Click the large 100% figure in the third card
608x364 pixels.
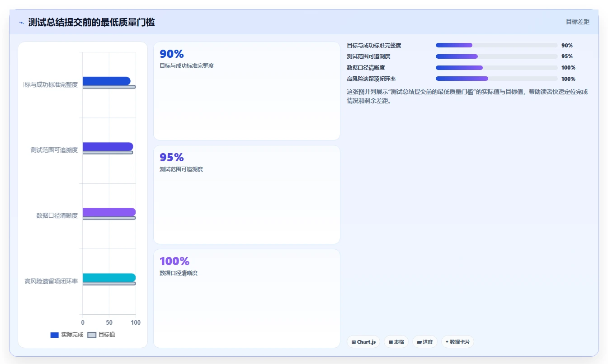pos(174,261)
